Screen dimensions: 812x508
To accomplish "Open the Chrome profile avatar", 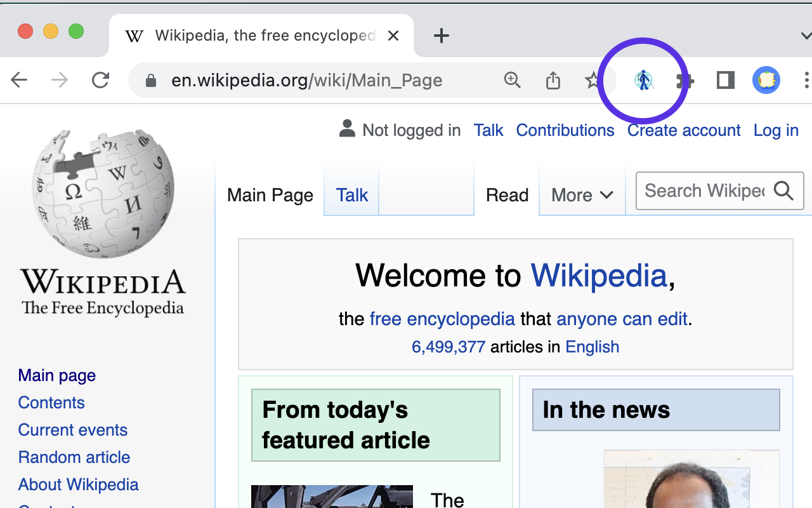I will [x=766, y=80].
